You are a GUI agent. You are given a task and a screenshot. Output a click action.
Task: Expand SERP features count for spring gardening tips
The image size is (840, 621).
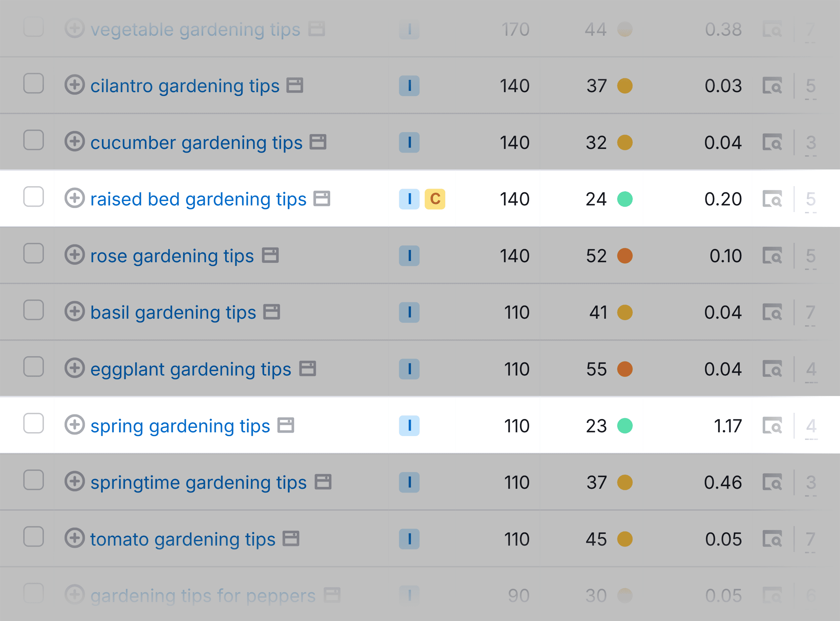(811, 426)
